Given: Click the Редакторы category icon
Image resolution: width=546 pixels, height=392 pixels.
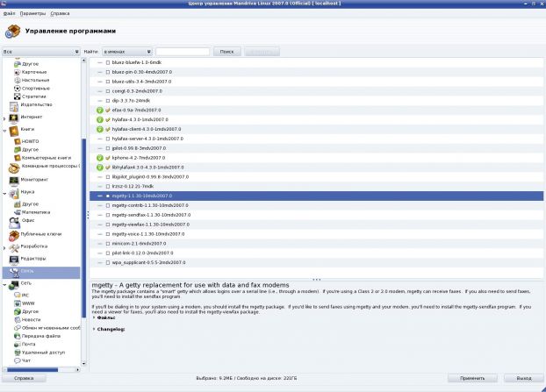Looking at the screenshot, I should 14,260.
